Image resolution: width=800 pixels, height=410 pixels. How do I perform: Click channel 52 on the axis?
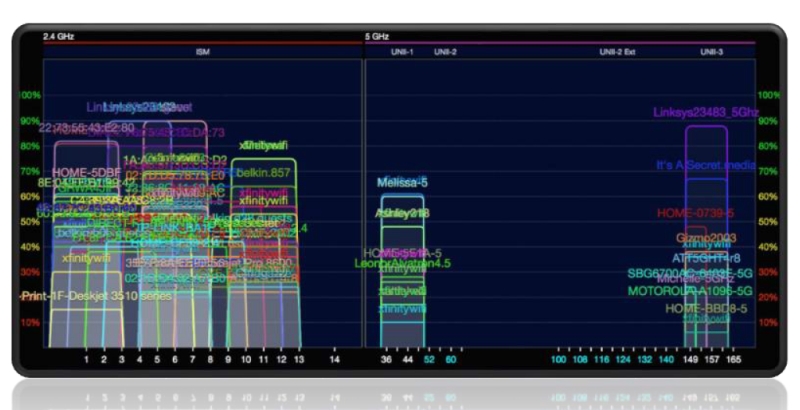pyautogui.click(x=429, y=360)
